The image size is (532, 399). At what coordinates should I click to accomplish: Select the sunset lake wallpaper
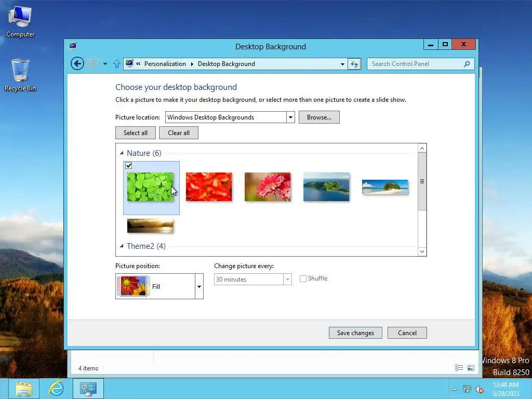[150, 227]
